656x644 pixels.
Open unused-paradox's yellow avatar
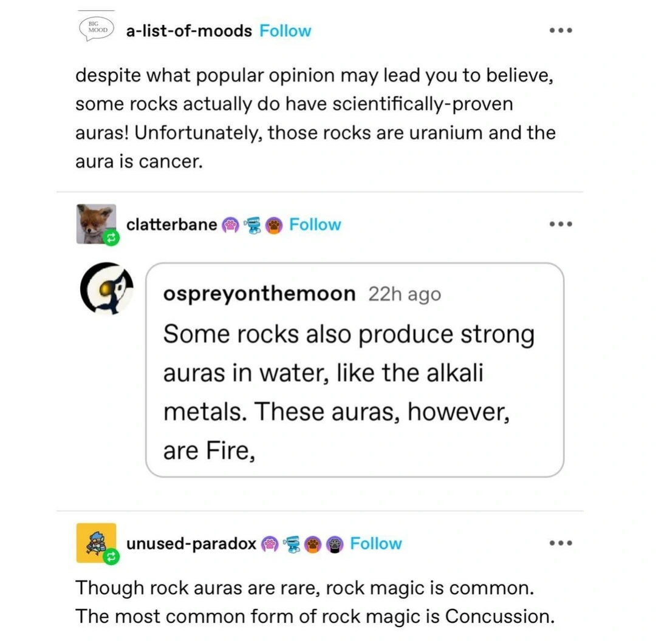point(95,541)
